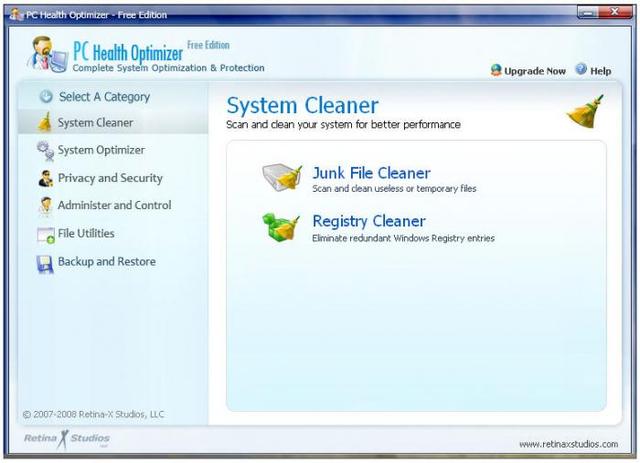Click the blue Help question mark icon
Viewport: 640px width, 463px height.
click(x=581, y=69)
